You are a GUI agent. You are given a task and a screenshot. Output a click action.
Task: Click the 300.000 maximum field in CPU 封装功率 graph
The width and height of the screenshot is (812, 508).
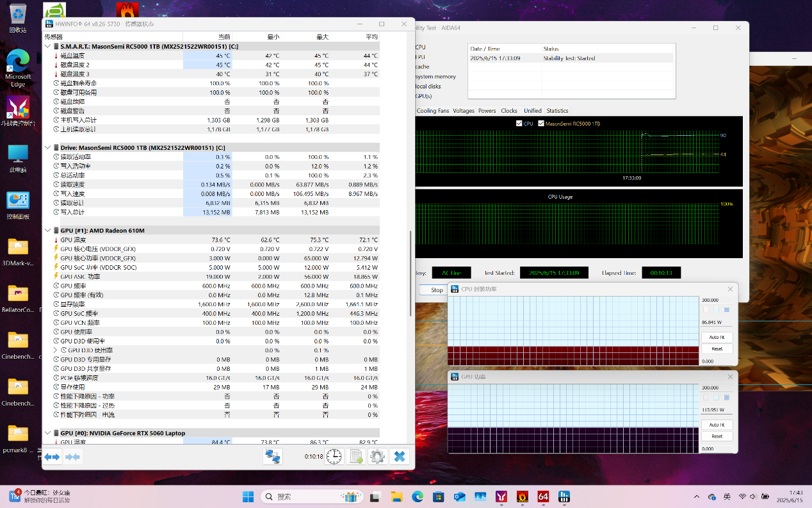tap(717, 300)
